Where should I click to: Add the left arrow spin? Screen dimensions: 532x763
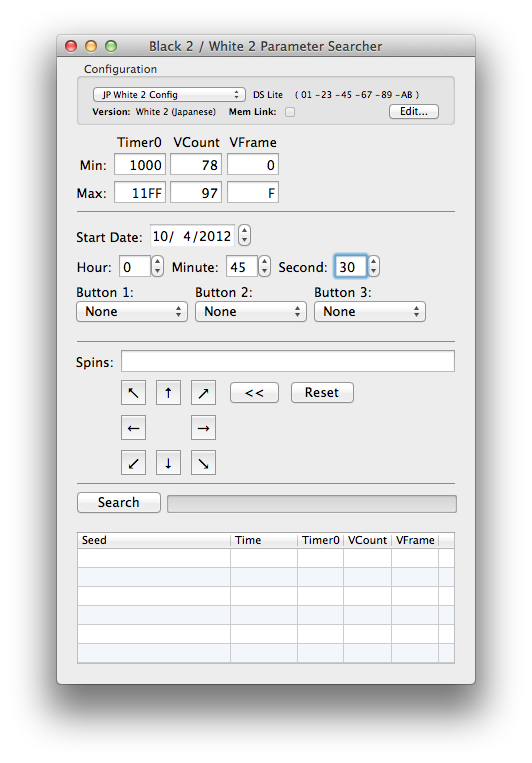point(133,428)
